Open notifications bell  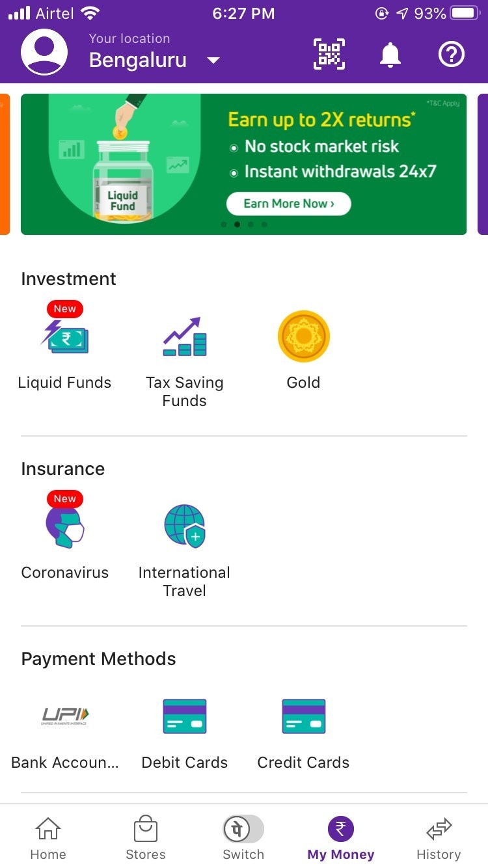pos(390,55)
